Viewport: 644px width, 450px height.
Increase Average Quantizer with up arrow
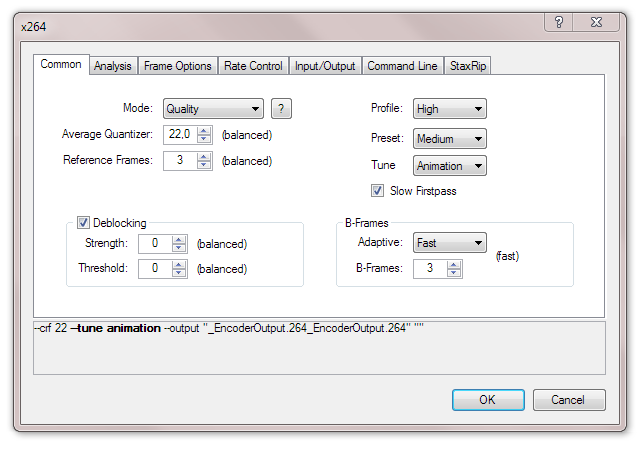204,131
